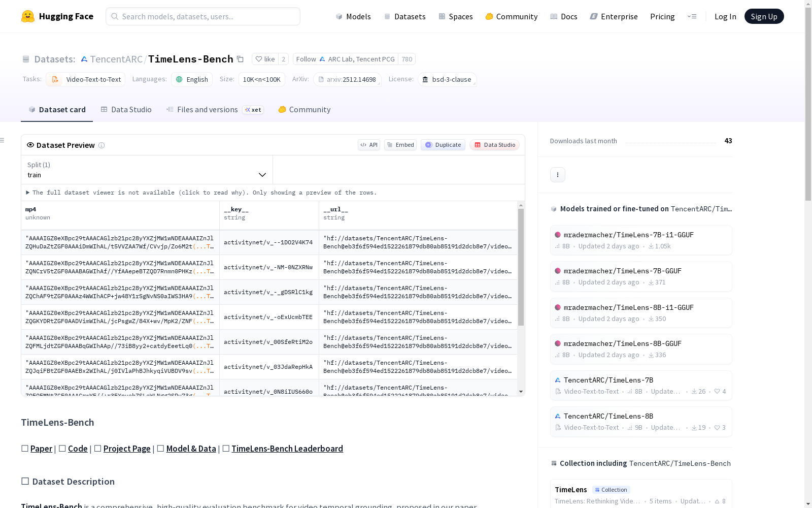Click the Duplicate button

[x=443, y=145]
